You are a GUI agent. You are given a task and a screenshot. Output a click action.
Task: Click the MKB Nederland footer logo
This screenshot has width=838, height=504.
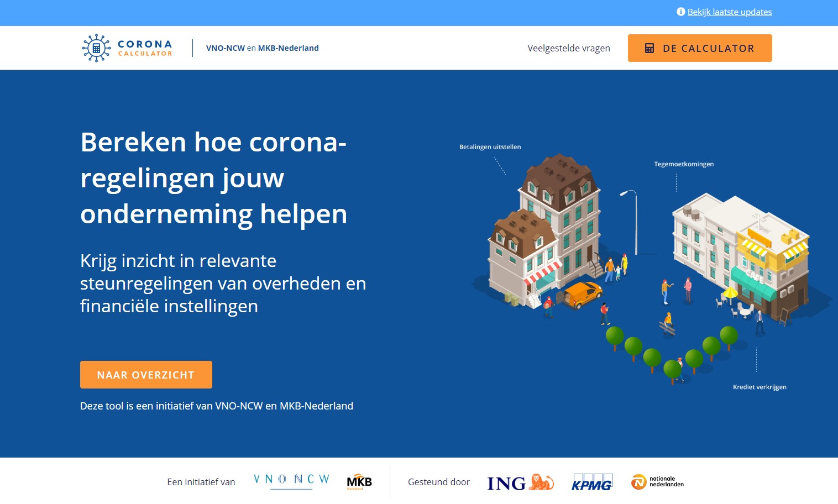tap(359, 481)
